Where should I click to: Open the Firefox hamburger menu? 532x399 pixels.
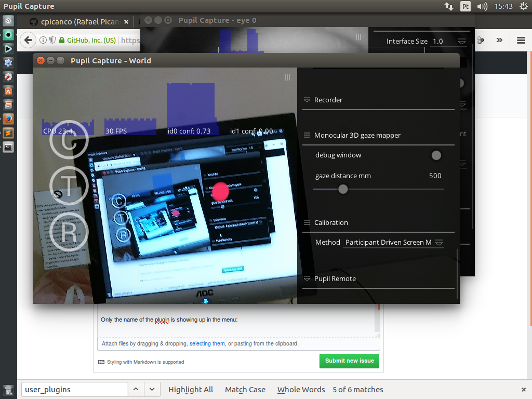pyautogui.click(x=521, y=41)
